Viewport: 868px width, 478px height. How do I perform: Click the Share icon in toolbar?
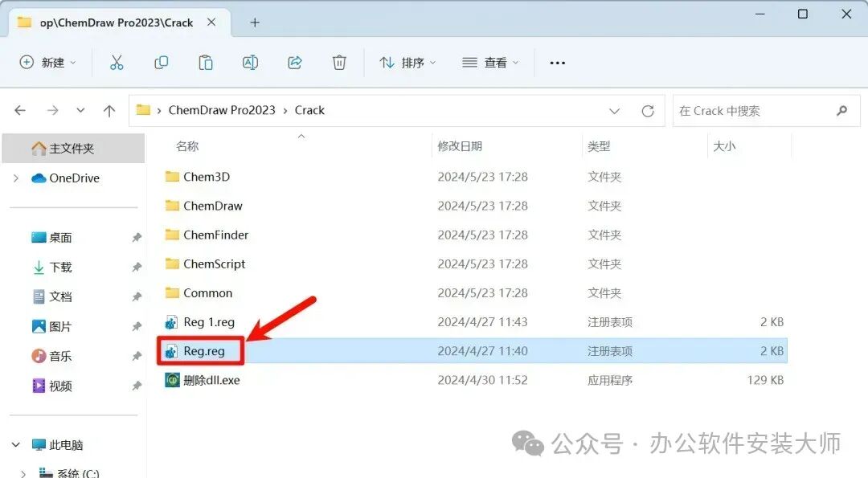pyautogui.click(x=294, y=63)
